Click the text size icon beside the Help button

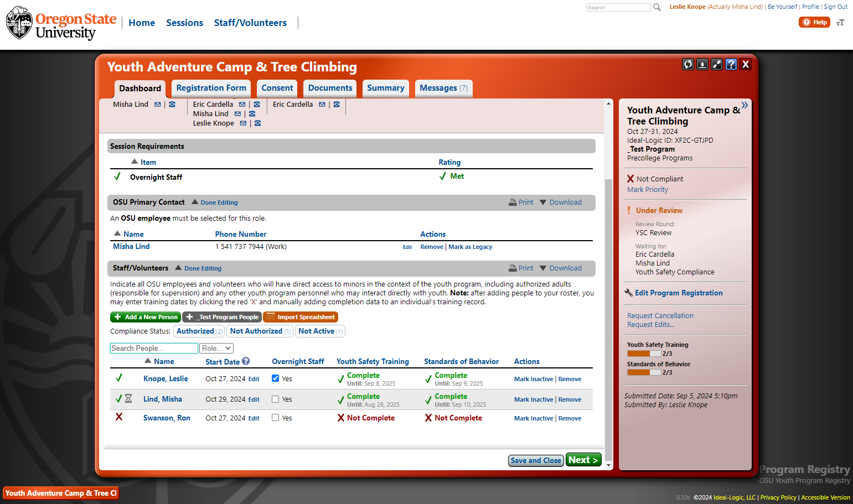pos(840,23)
